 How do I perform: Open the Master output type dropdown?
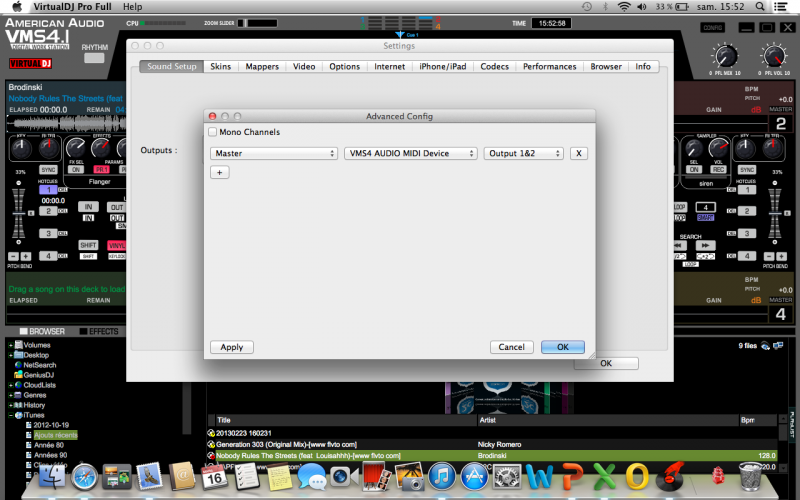click(x=273, y=153)
